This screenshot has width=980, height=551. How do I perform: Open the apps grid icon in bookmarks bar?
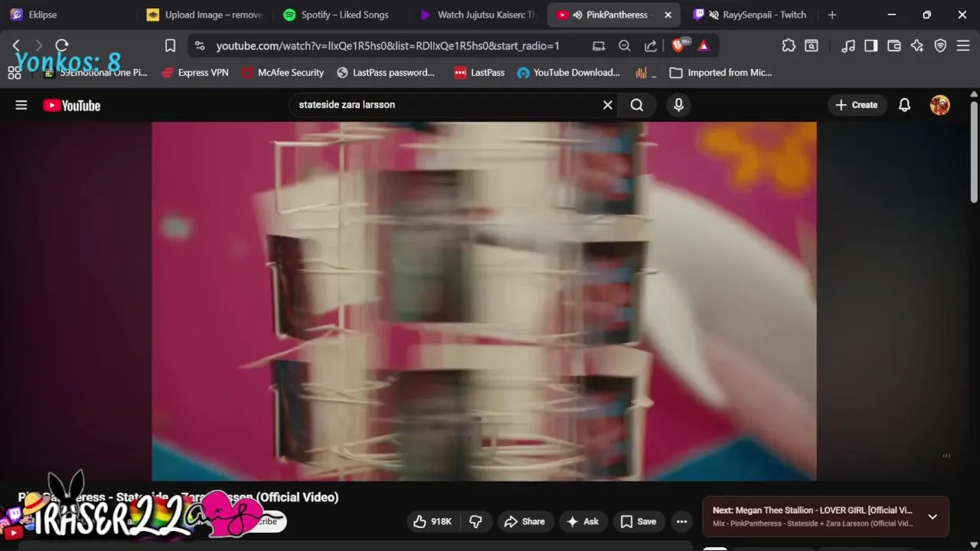coord(14,73)
